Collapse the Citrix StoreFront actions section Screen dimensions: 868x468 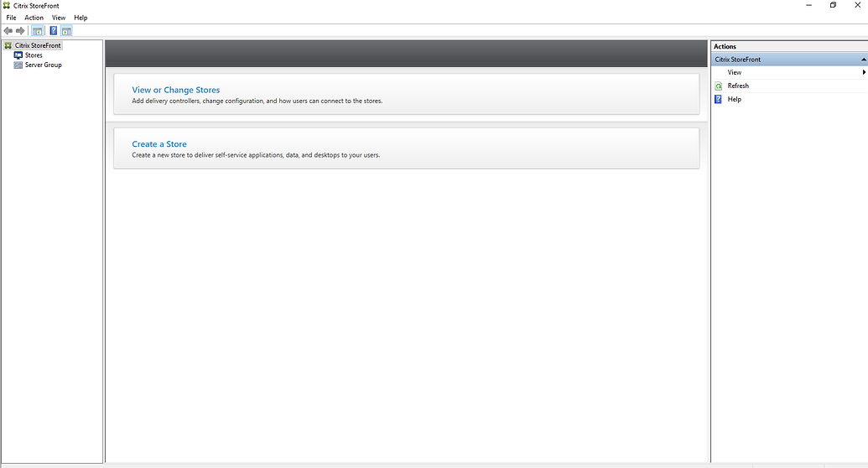(x=863, y=60)
